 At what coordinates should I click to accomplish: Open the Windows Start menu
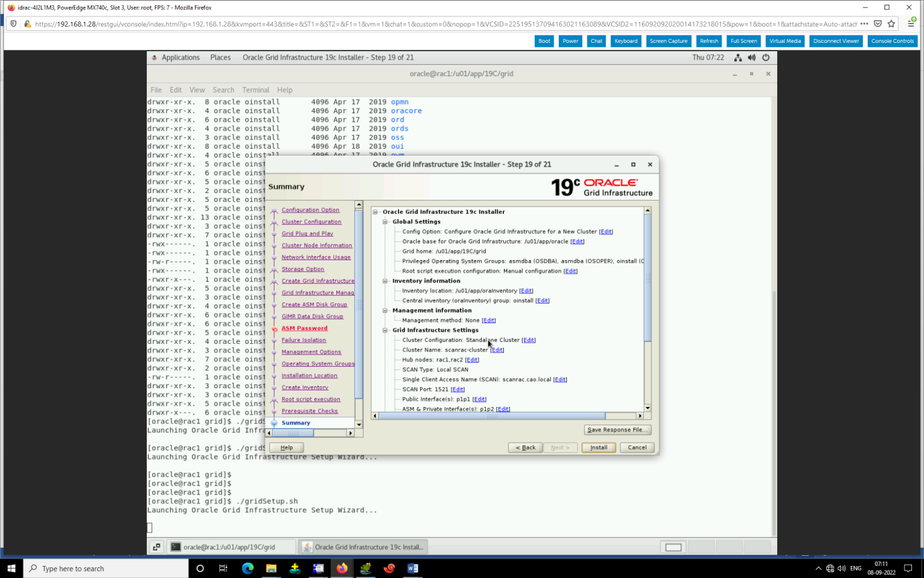tap(11, 568)
